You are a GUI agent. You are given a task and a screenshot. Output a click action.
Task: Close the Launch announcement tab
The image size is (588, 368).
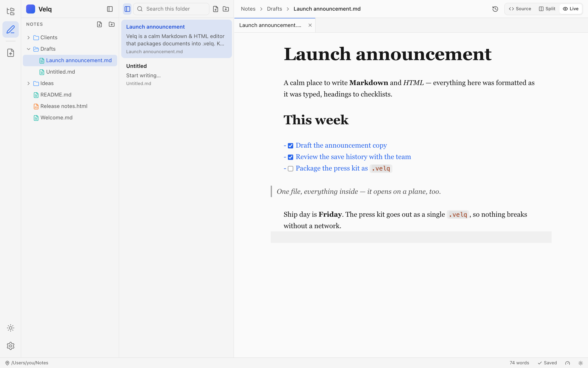click(310, 25)
